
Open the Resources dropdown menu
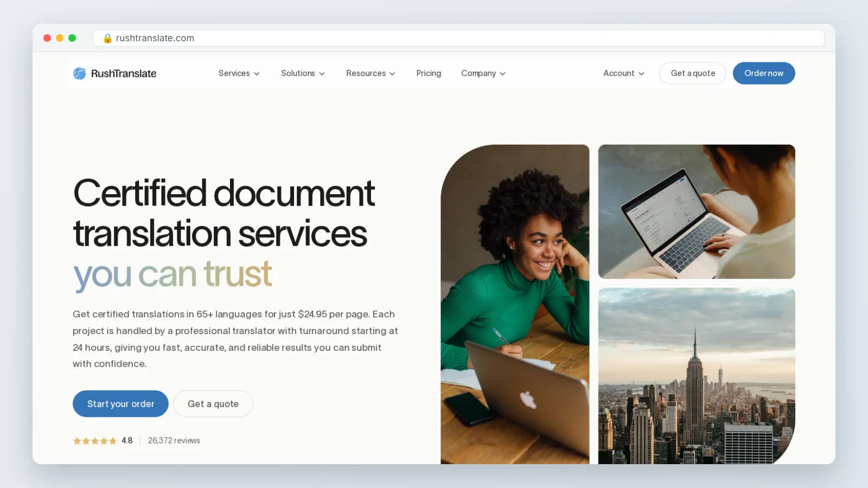[x=371, y=73]
